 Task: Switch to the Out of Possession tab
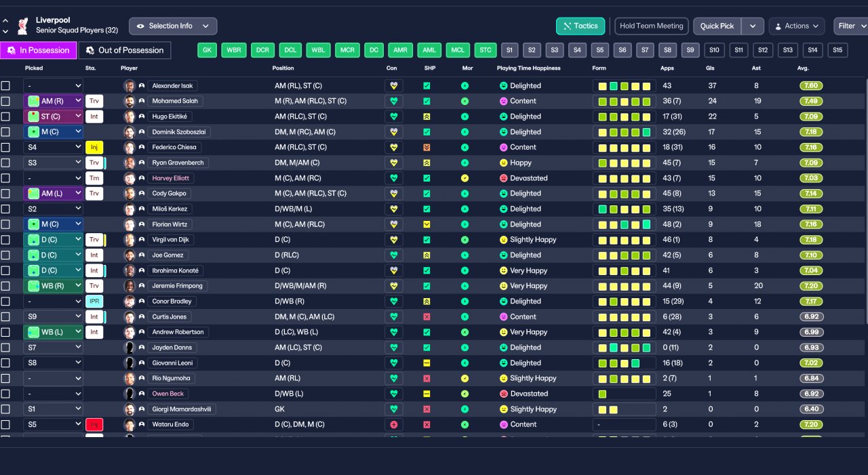(125, 50)
